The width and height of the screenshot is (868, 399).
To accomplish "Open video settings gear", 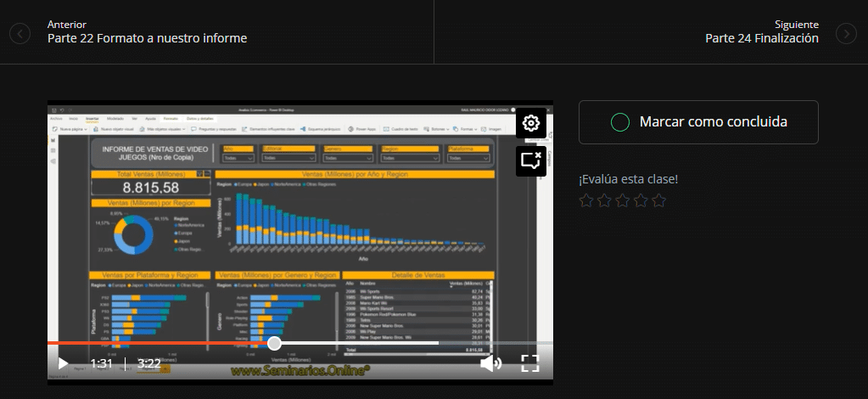I will tap(531, 123).
